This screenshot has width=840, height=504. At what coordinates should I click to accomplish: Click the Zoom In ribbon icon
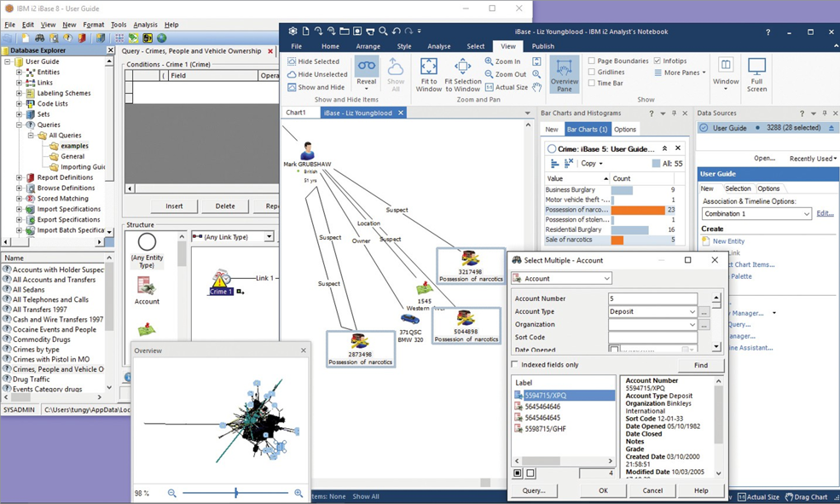(x=490, y=61)
